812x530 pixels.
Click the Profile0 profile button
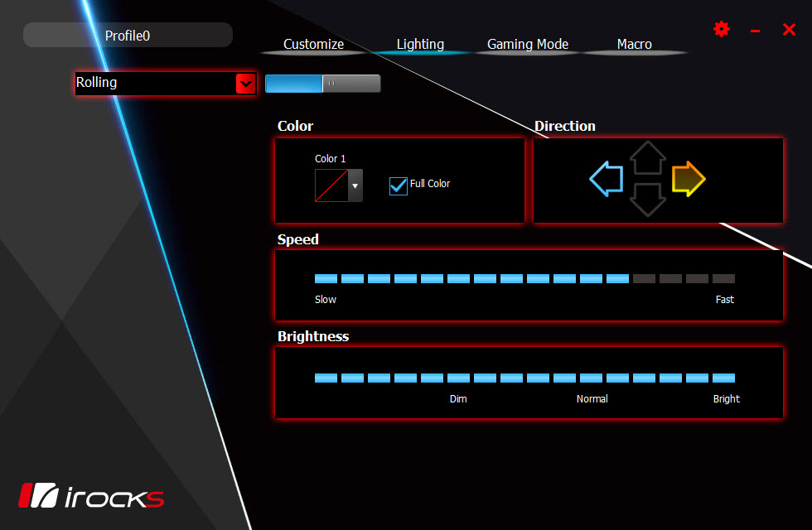pyautogui.click(x=128, y=35)
